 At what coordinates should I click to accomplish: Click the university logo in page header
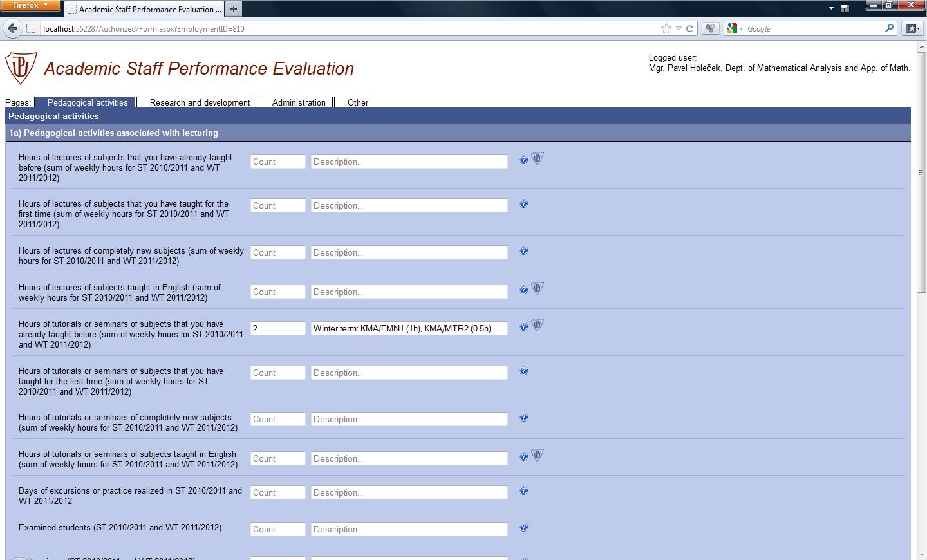(21, 68)
